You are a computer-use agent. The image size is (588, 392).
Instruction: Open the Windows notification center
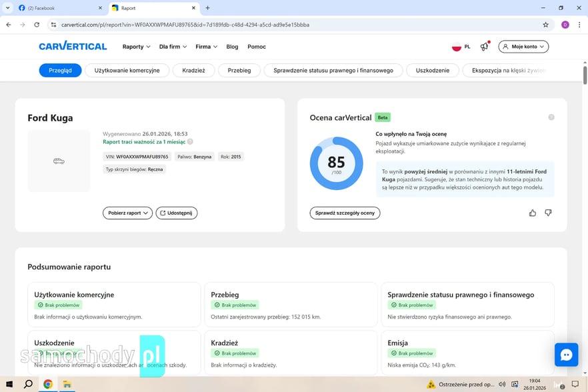[575, 384]
